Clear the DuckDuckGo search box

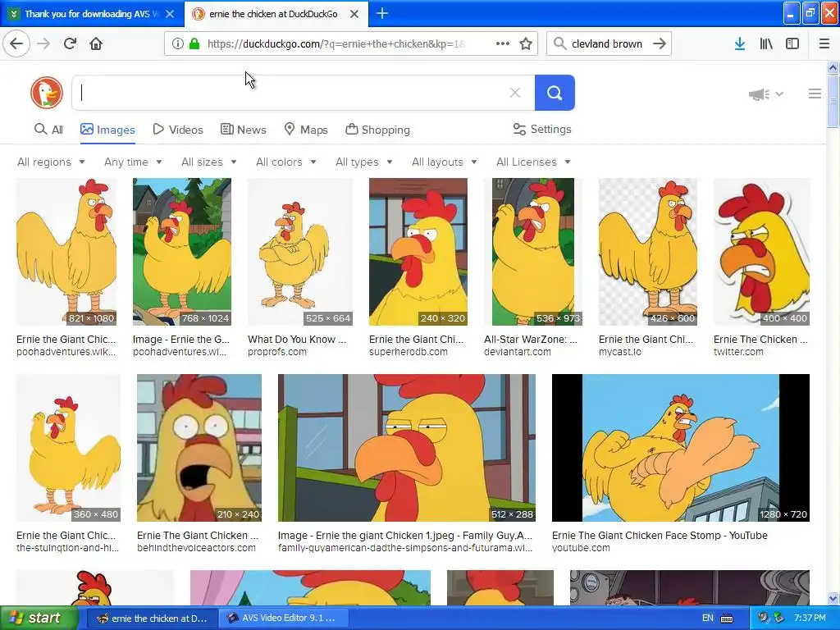coord(515,93)
